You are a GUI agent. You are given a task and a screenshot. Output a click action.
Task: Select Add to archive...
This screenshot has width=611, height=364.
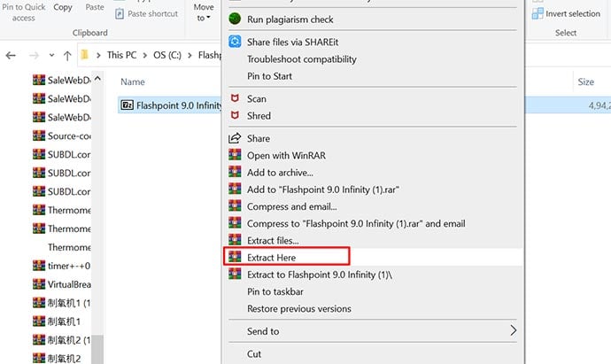[280, 172]
